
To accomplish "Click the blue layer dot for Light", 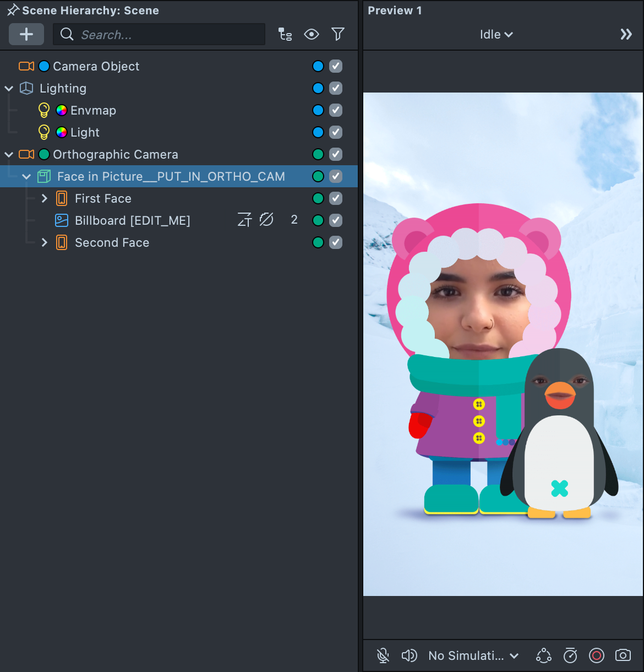I will pyautogui.click(x=318, y=132).
